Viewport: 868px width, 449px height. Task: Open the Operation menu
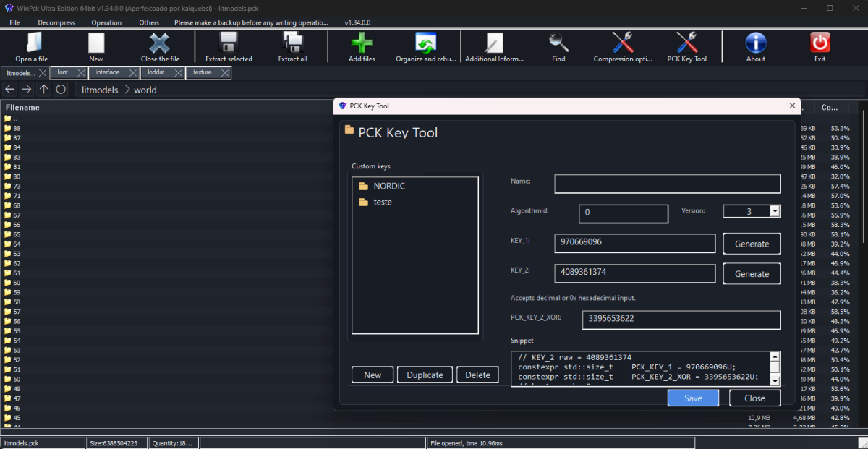106,22
